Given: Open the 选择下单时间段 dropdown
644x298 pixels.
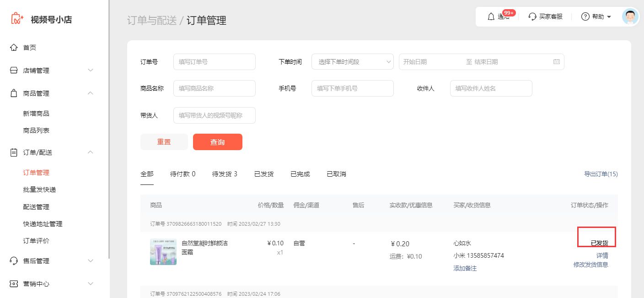Looking at the screenshot, I should [x=352, y=62].
